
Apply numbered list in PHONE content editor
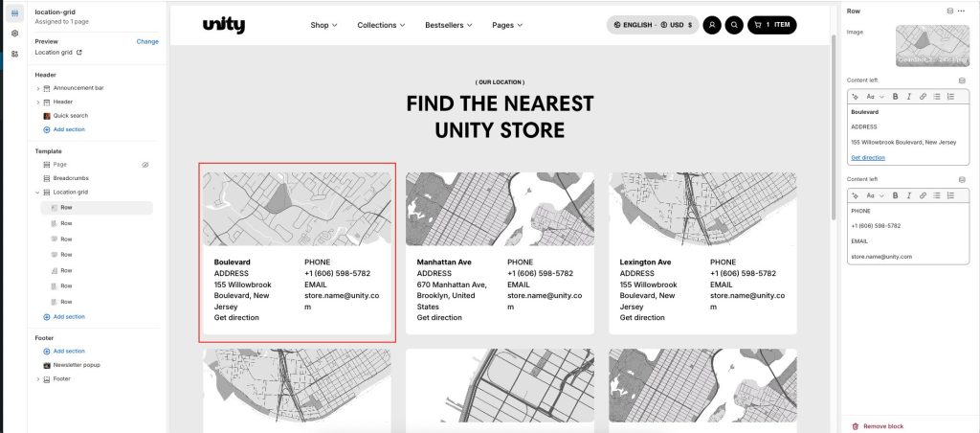(x=950, y=195)
